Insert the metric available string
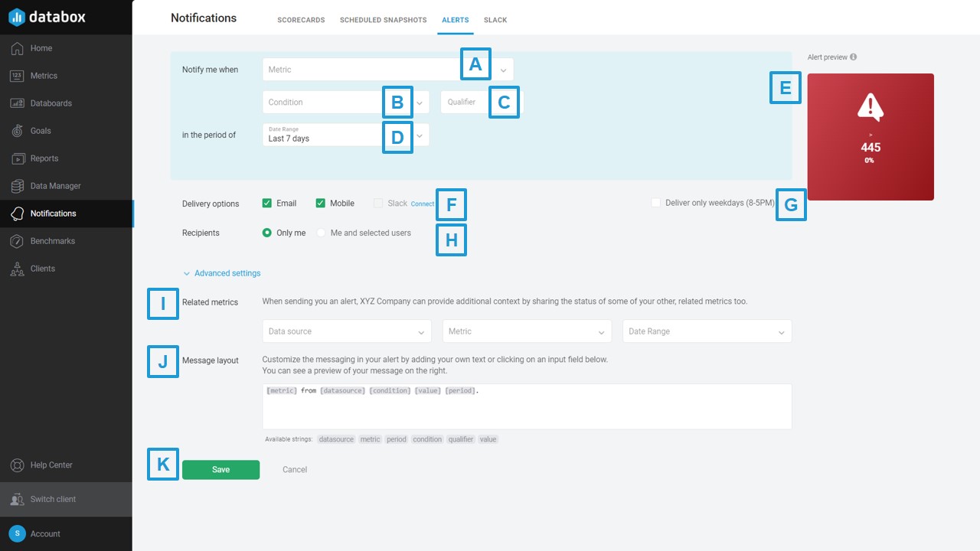This screenshot has height=551, width=980. tap(370, 439)
